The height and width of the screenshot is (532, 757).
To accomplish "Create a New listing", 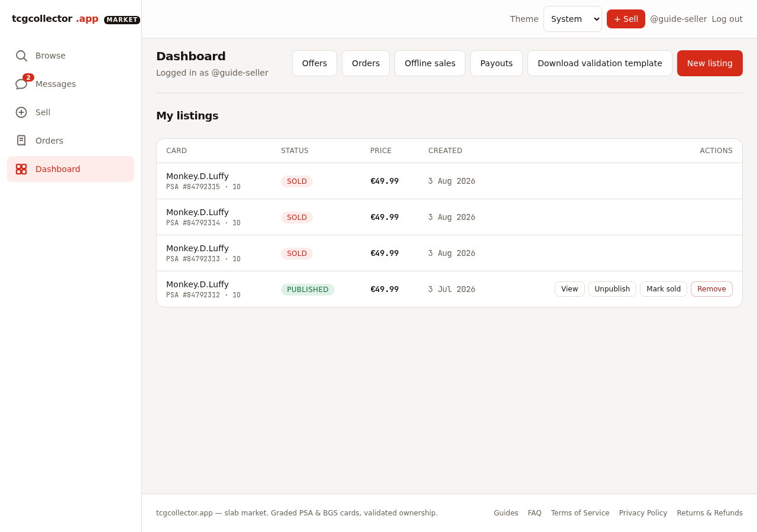I will click(710, 63).
